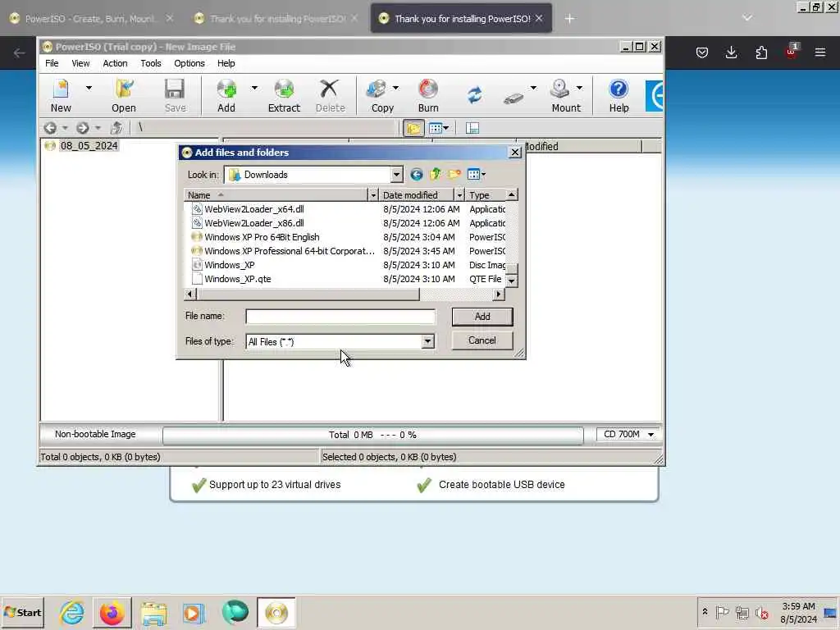The width and height of the screenshot is (840, 630).
Task: Toggle the folder tree view icon
Action: [x=413, y=129]
